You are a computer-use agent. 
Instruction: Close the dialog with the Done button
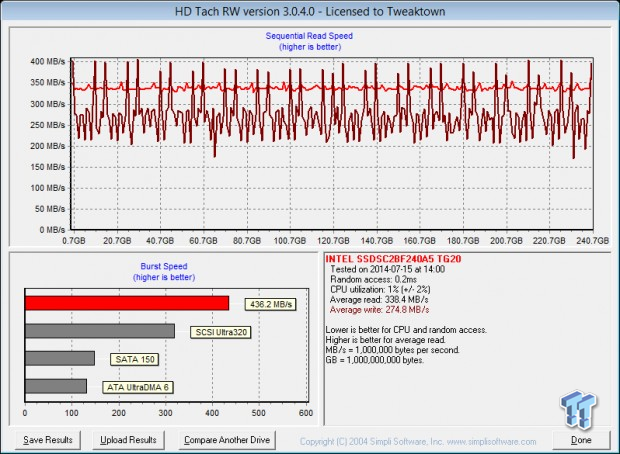pos(581,440)
